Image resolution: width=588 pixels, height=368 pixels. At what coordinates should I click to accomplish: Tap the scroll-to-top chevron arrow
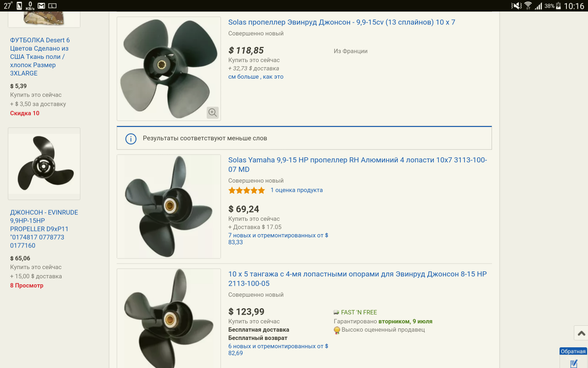point(581,333)
